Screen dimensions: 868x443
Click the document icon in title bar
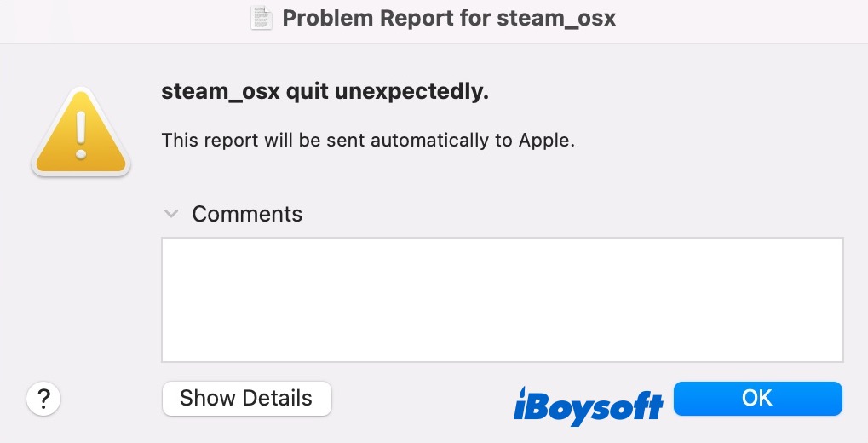click(x=262, y=18)
